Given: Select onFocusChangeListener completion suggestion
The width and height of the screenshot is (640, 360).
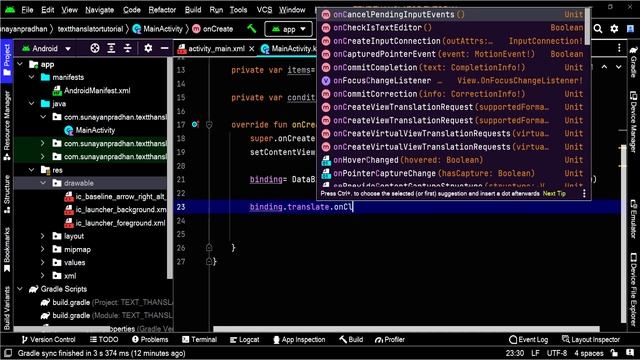Looking at the screenshot, I should 452,80.
